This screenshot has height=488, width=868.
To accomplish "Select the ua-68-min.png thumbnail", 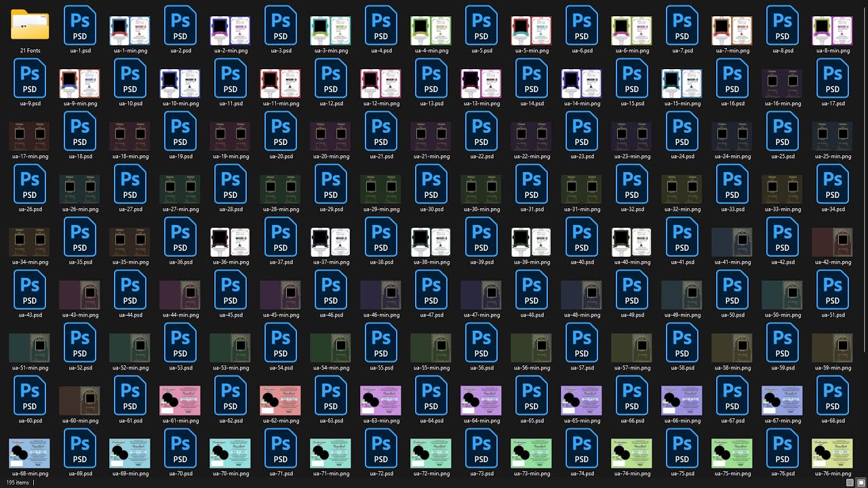I will click(30, 453).
